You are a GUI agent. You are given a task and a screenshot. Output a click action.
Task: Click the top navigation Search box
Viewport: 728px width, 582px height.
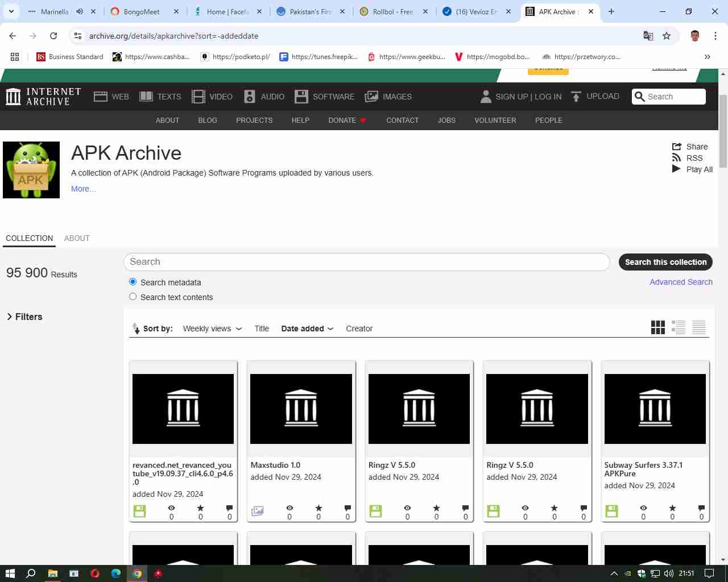pyautogui.click(x=669, y=97)
